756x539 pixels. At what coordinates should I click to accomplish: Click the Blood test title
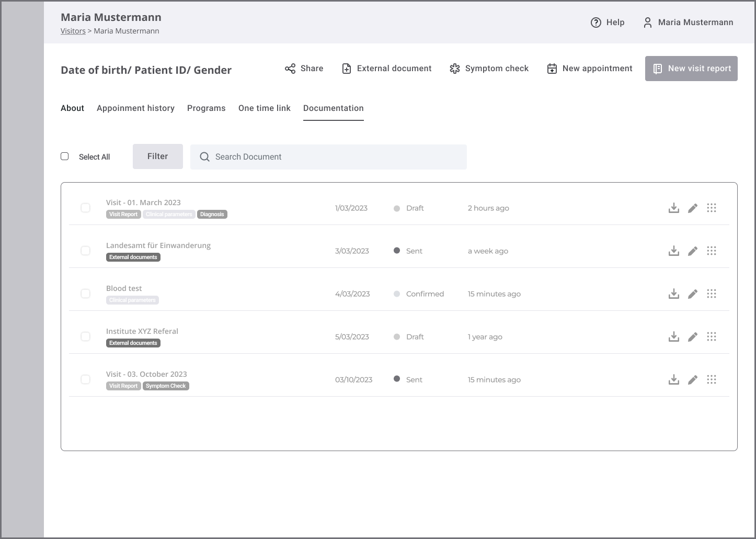coord(124,288)
